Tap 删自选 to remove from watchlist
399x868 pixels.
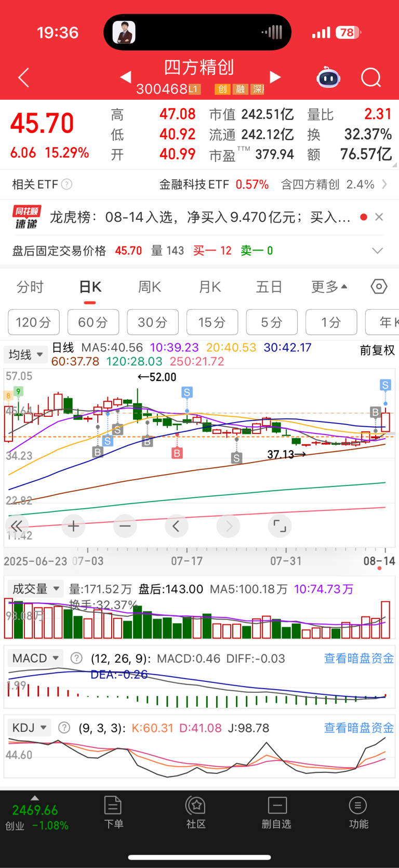point(276,812)
